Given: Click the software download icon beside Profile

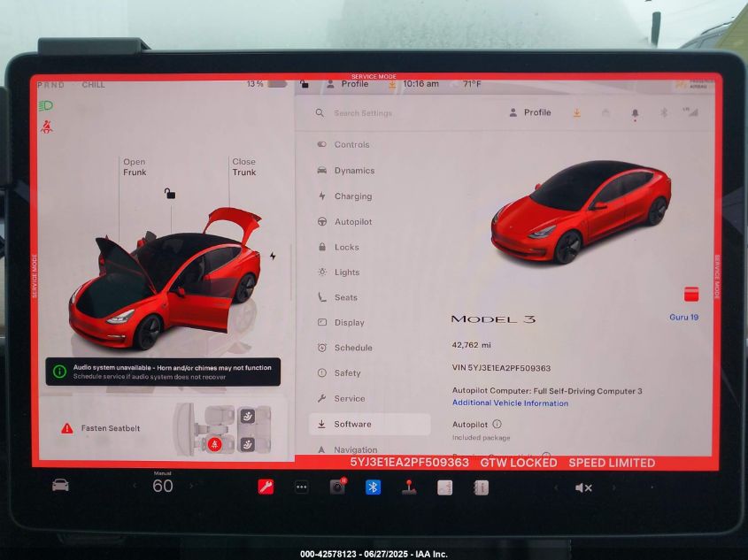Looking at the screenshot, I should coord(576,113).
